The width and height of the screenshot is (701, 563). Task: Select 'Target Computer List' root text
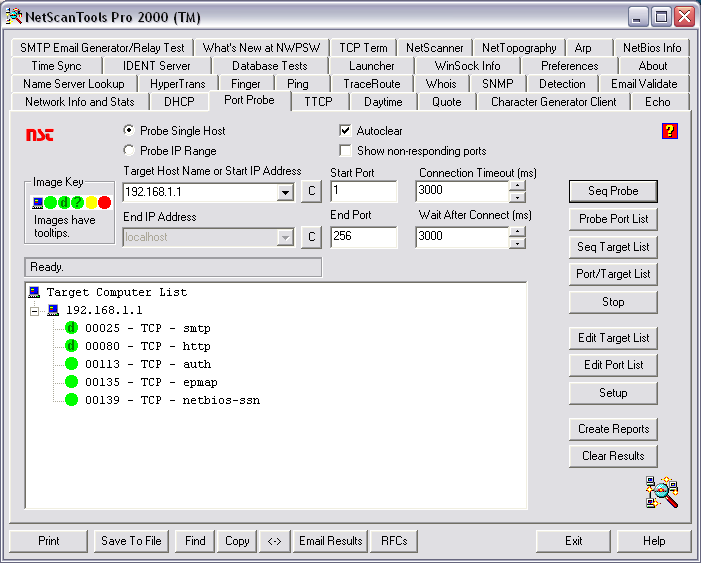click(x=117, y=292)
